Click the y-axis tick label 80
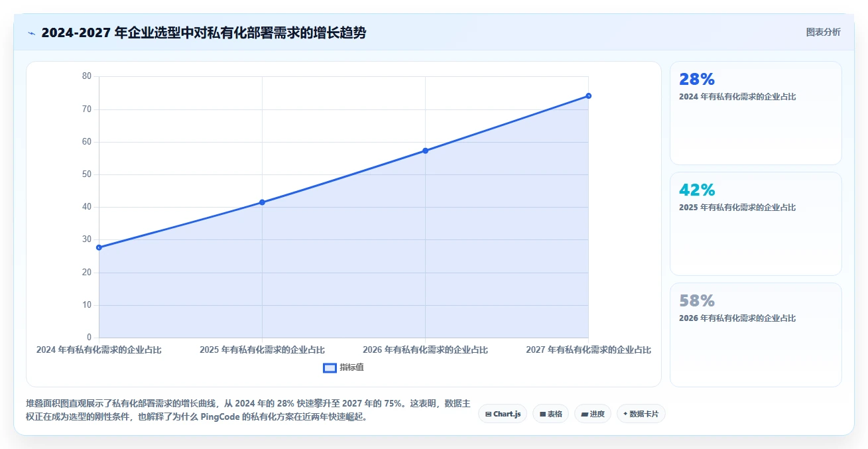The image size is (868, 449). coord(87,76)
